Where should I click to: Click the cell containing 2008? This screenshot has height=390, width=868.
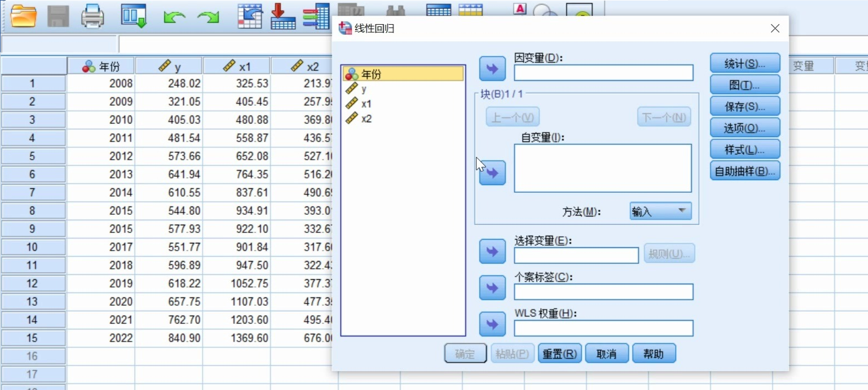[101, 83]
